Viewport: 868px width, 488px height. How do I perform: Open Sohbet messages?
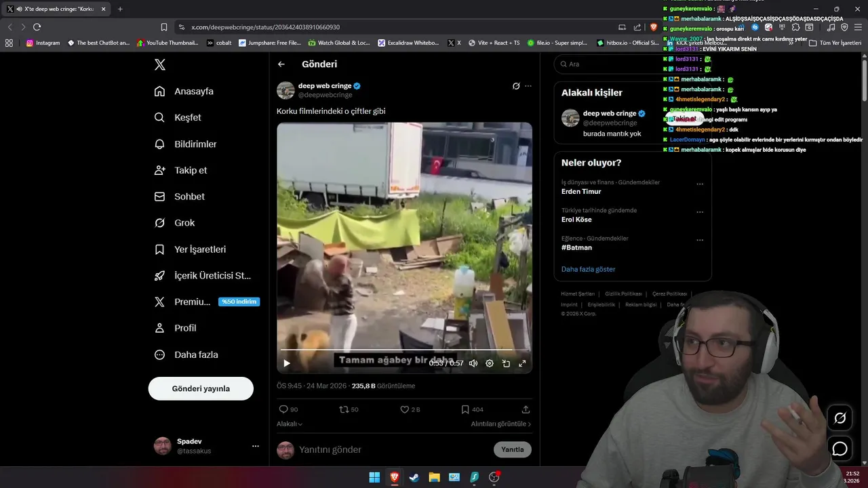(x=179, y=197)
